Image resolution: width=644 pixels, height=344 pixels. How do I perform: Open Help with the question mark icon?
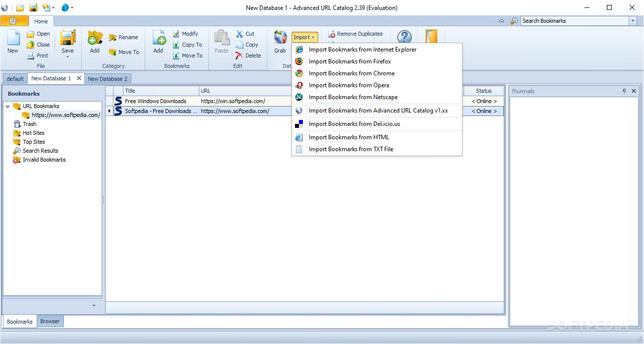tap(405, 37)
